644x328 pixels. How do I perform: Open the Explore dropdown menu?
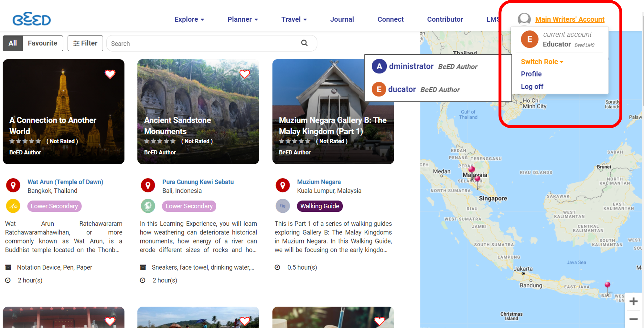click(189, 19)
